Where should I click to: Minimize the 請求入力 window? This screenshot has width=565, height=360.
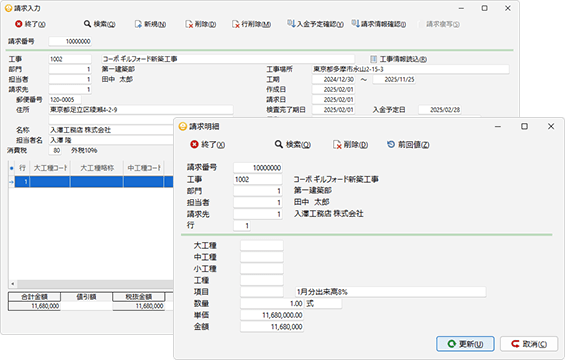click(x=462, y=8)
